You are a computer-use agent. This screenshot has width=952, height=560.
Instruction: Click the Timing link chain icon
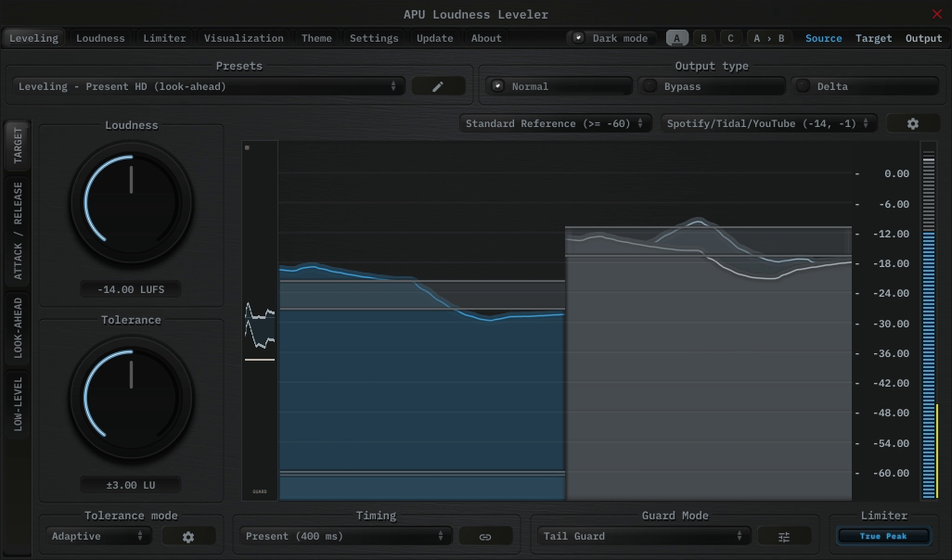pyautogui.click(x=485, y=536)
